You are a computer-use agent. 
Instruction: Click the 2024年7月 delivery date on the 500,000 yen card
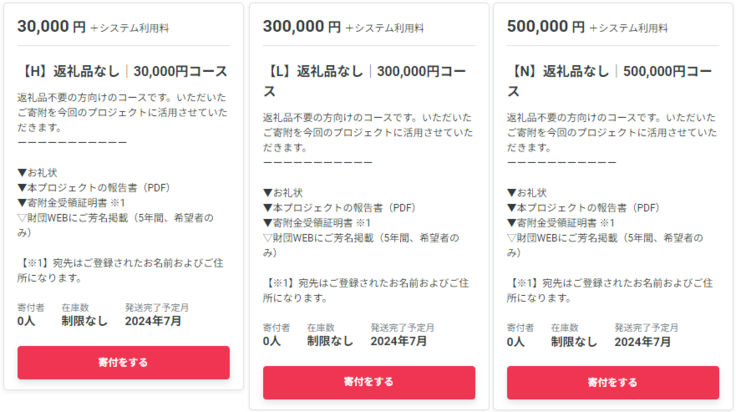pyautogui.click(x=643, y=341)
